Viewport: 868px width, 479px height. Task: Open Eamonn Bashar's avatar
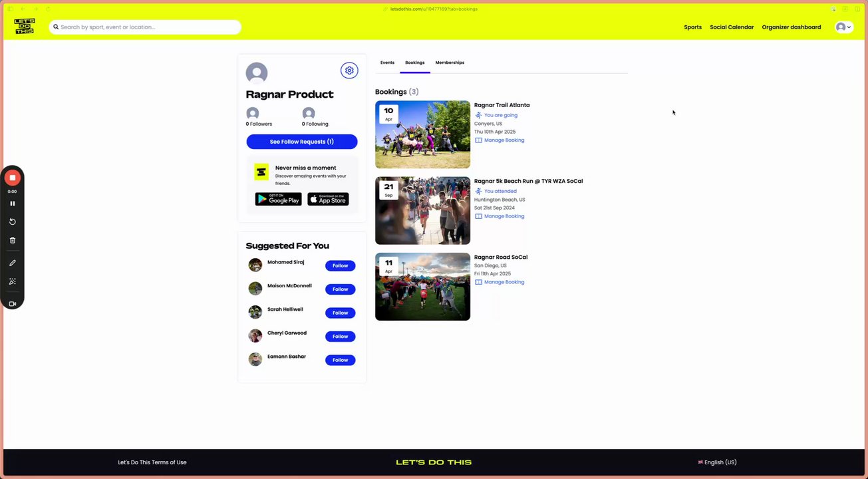coord(255,359)
